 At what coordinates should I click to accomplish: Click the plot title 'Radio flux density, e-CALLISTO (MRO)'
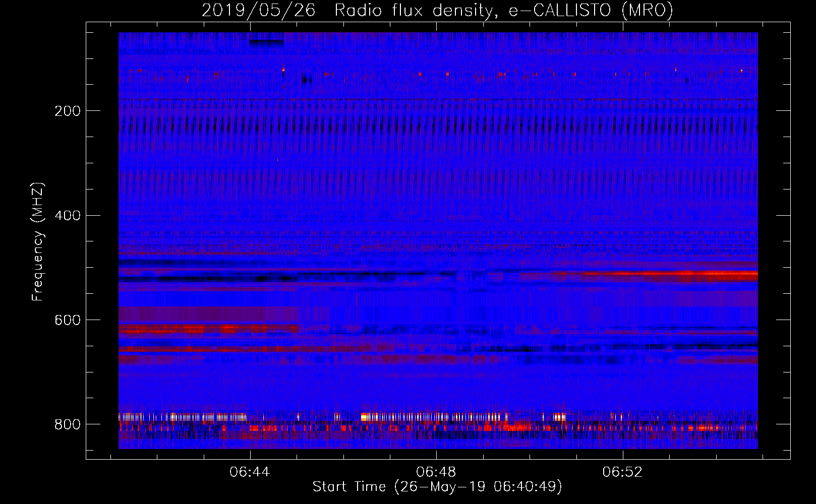click(x=504, y=11)
